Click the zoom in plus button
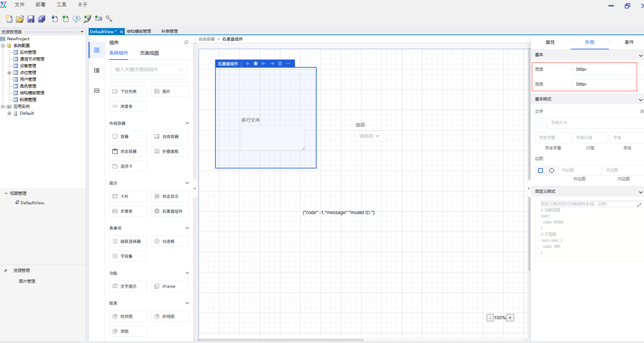The height and width of the screenshot is (343, 644). coord(510,318)
